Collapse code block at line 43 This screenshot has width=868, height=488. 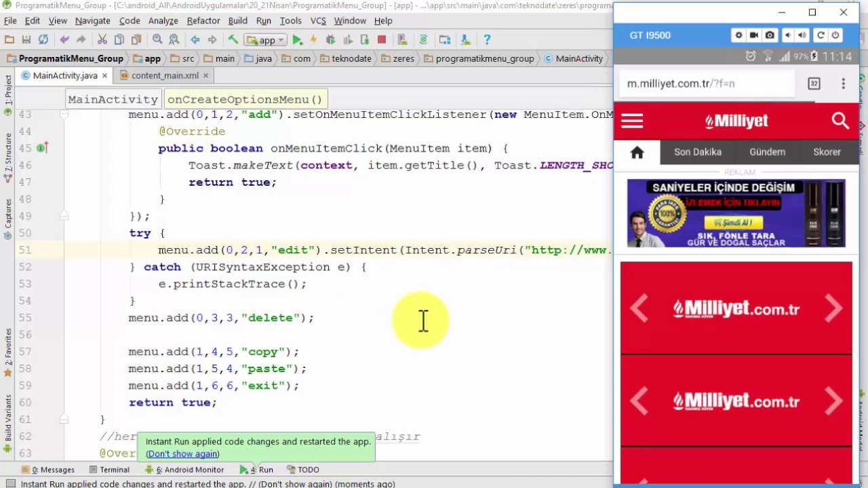click(64, 115)
